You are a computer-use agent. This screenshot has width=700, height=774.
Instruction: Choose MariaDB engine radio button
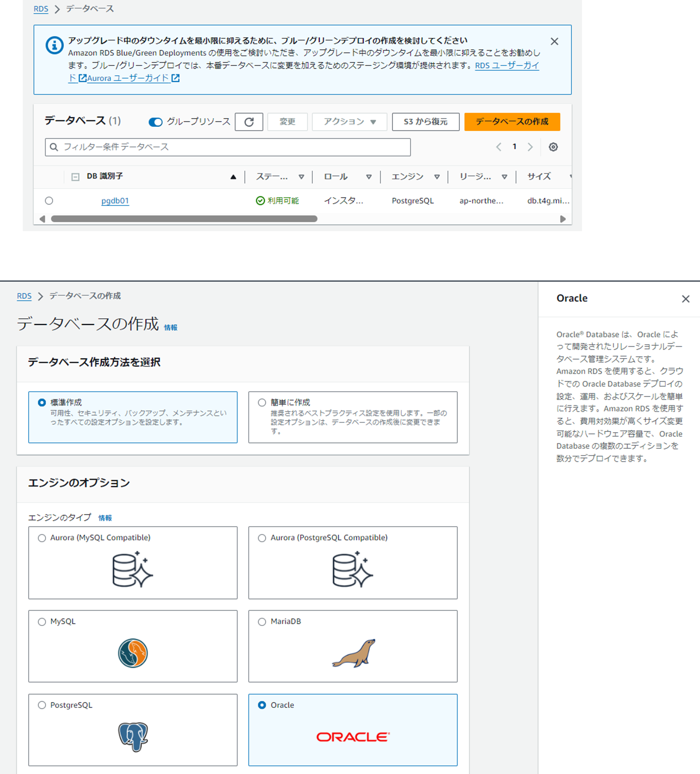pyautogui.click(x=262, y=622)
